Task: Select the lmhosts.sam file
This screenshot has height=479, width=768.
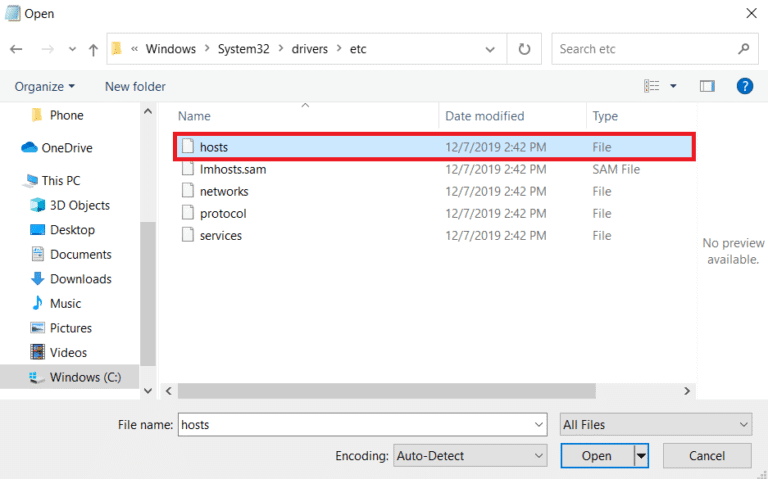Action: (x=232, y=169)
